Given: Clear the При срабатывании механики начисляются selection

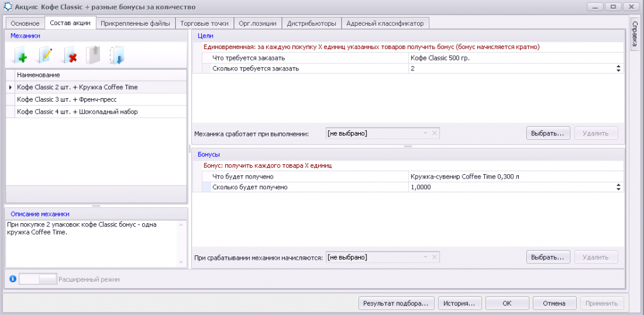Looking at the screenshot, I should 434,257.
